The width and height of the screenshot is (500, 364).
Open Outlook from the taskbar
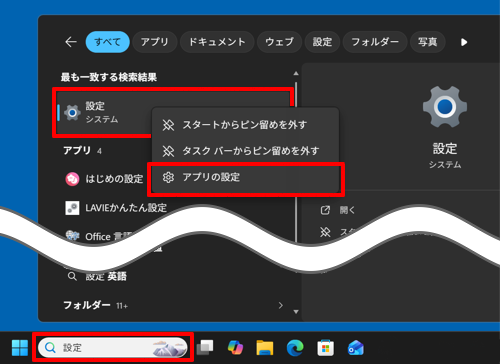tap(356, 348)
